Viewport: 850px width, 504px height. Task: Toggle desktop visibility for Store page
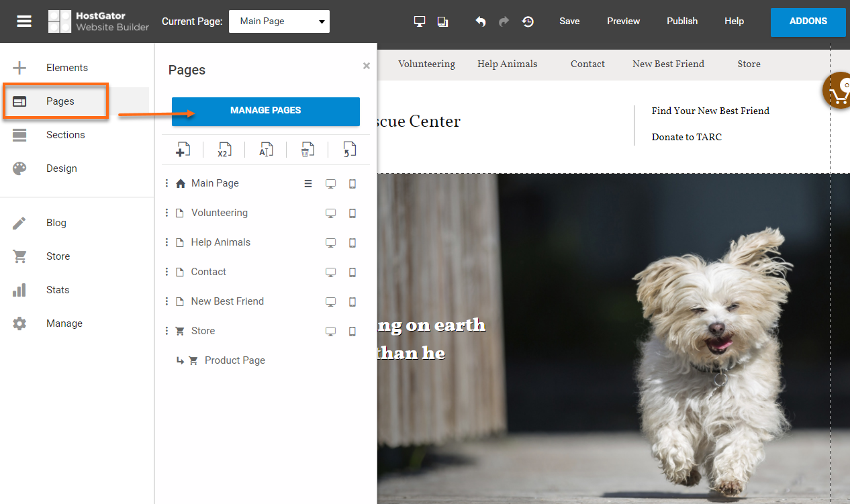tap(330, 332)
